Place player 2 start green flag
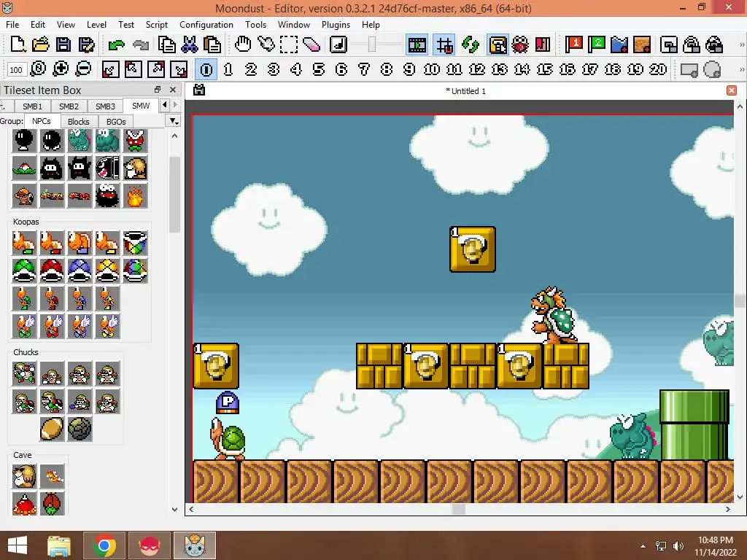 597,44
